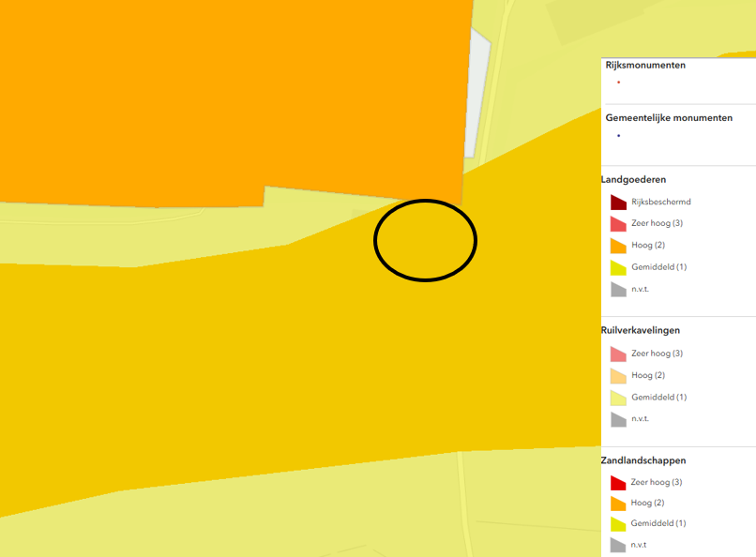
Task: Click the large orange map polygon
Action: point(234,94)
